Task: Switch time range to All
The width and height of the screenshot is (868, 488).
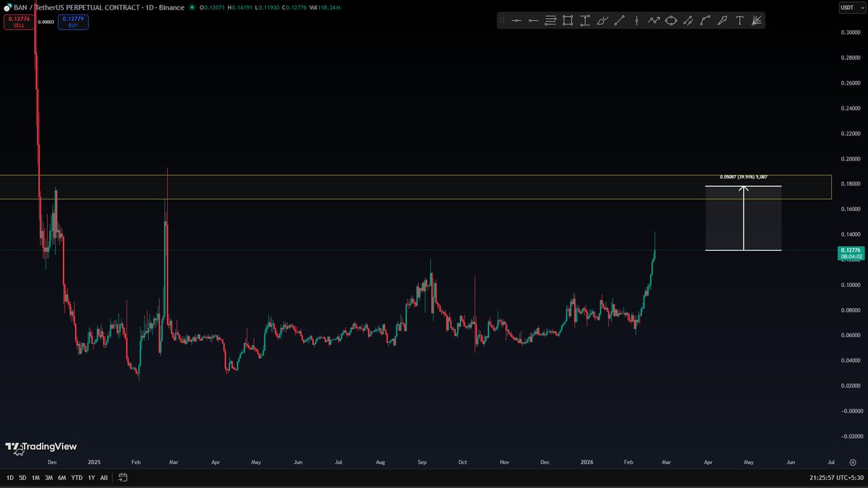Action: point(104,478)
